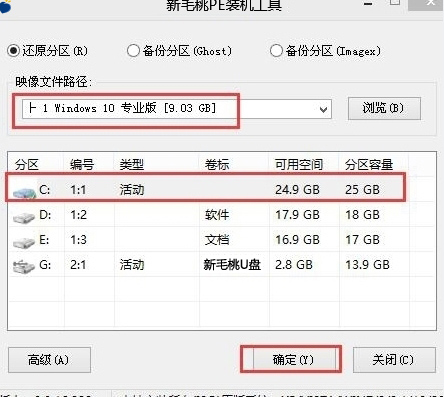Open the image file path dropdown arrow
This screenshot has height=397, width=444.
tap(323, 109)
